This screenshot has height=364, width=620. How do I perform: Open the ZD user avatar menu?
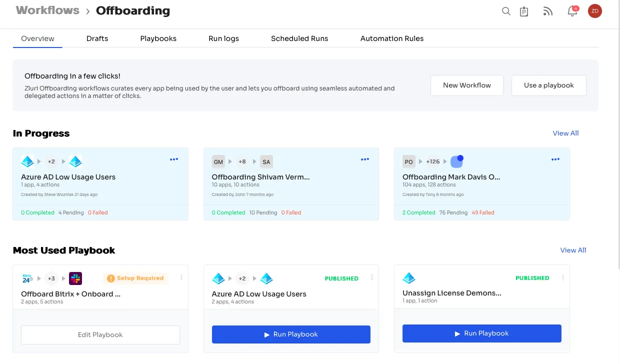(595, 11)
